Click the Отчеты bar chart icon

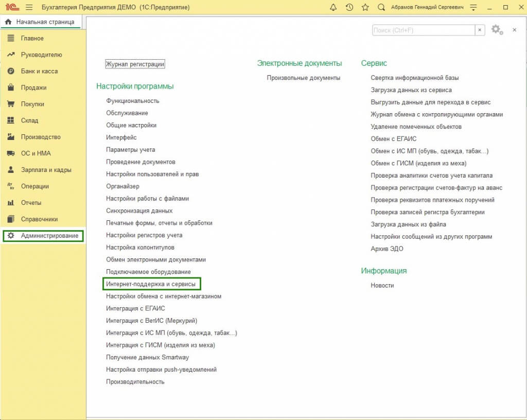(11, 203)
